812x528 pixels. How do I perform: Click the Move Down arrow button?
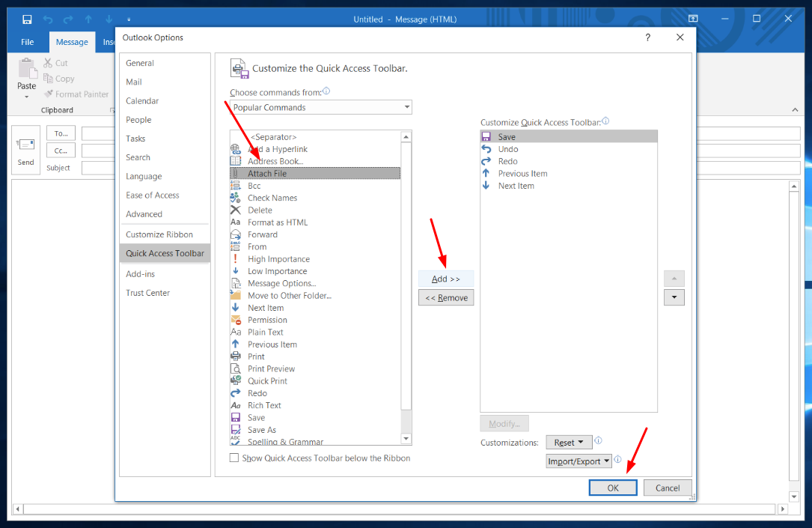coord(674,297)
